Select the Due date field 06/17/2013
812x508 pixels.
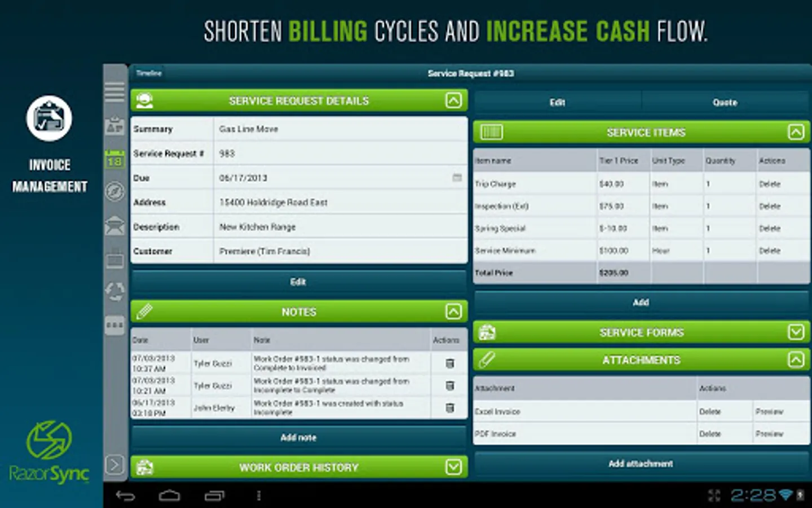tap(341, 178)
